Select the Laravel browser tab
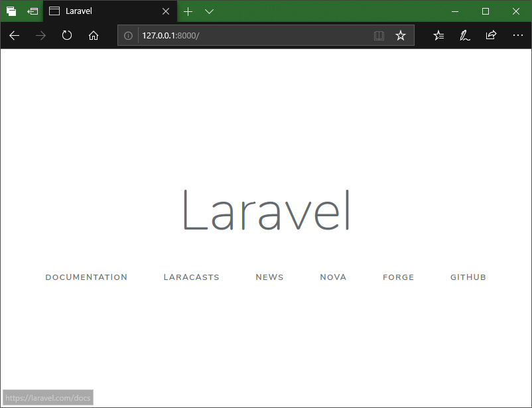Image resolution: width=532 pixels, height=408 pixels. click(x=110, y=11)
